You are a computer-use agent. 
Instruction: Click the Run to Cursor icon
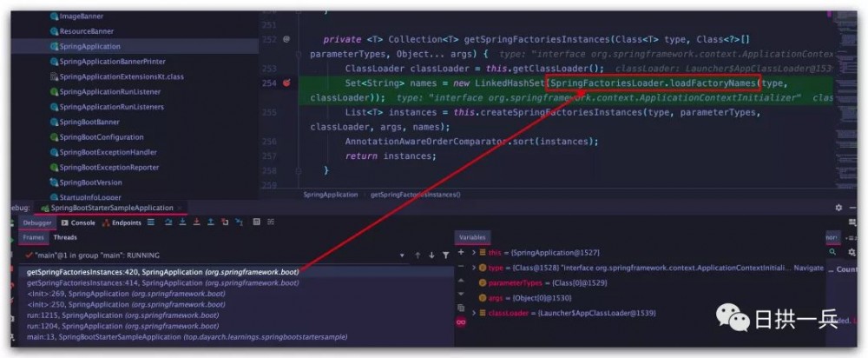point(240,222)
